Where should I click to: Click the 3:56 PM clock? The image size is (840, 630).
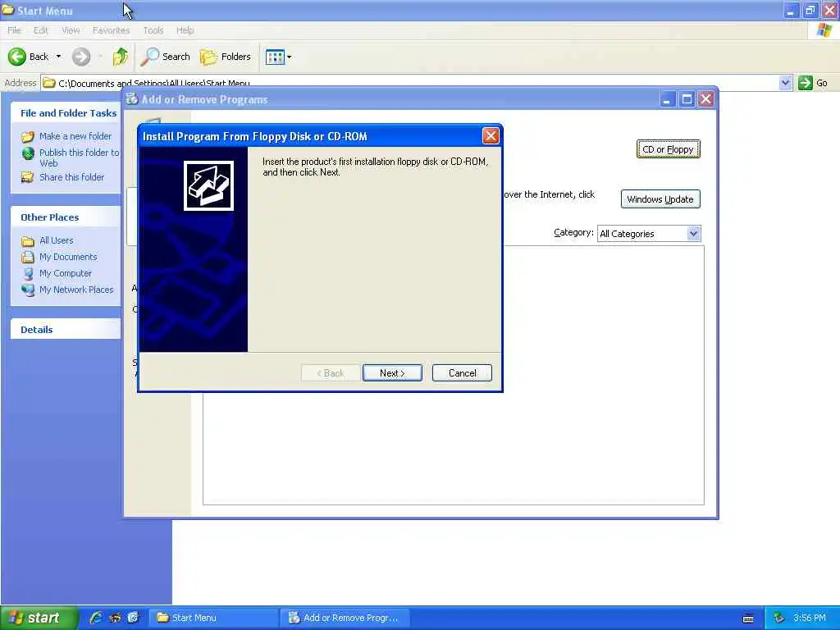click(x=810, y=618)
